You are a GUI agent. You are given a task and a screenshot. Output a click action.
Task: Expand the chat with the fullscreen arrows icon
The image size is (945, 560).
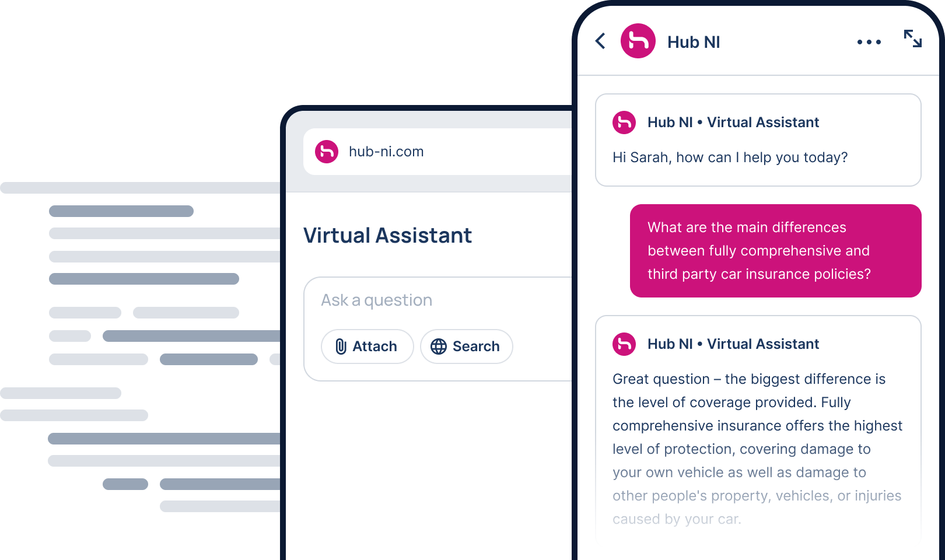pos(913,38)
